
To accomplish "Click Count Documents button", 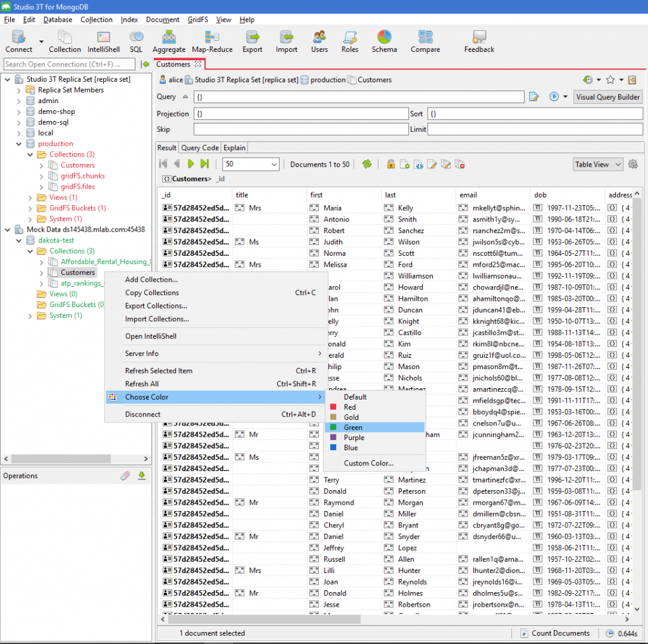I will (555, 633).
